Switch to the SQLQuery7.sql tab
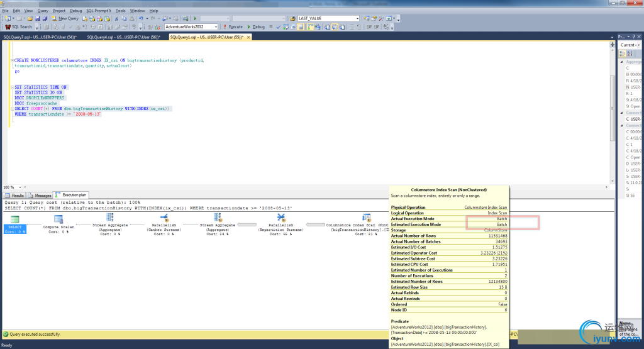The image size is (644, 349). (40, 37)
